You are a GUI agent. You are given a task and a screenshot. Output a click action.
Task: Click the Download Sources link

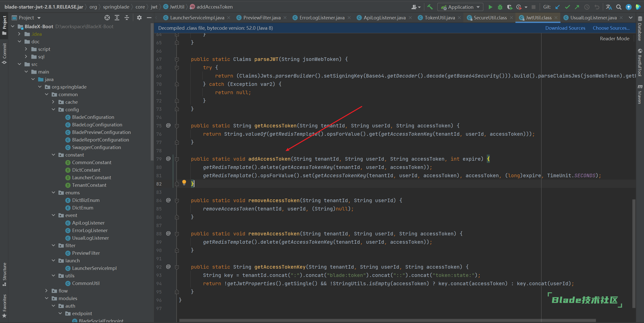(565, 28)
